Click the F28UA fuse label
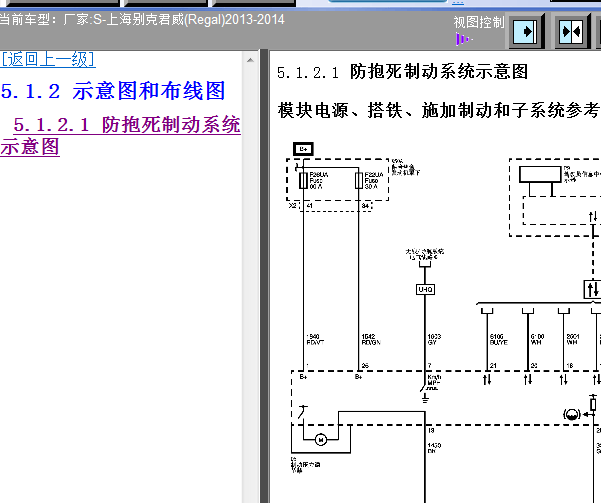 click(x=319, y=180)
